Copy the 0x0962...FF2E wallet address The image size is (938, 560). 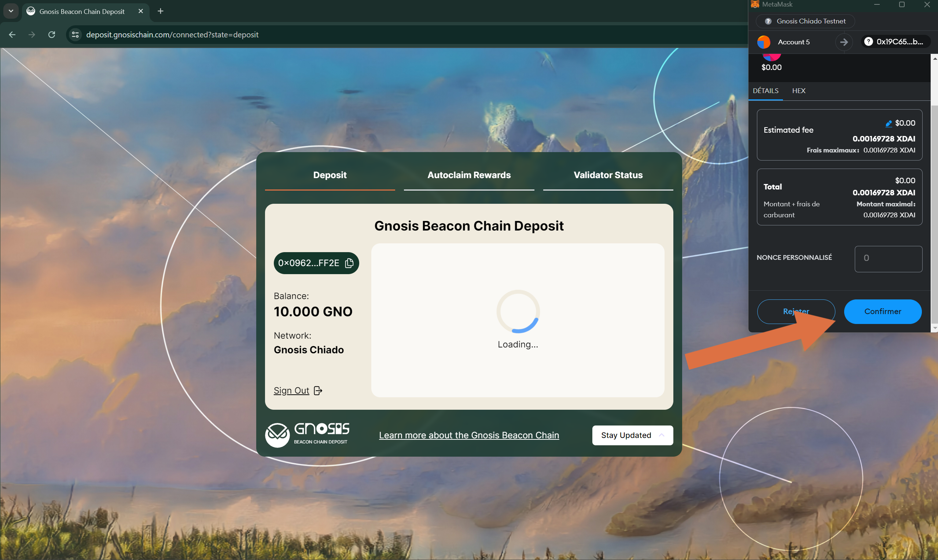tap(349, 263)
